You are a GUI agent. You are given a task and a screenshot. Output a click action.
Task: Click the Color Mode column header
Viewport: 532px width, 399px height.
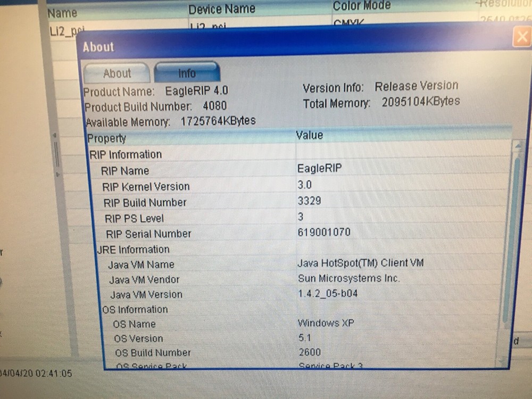coord(362,6)
